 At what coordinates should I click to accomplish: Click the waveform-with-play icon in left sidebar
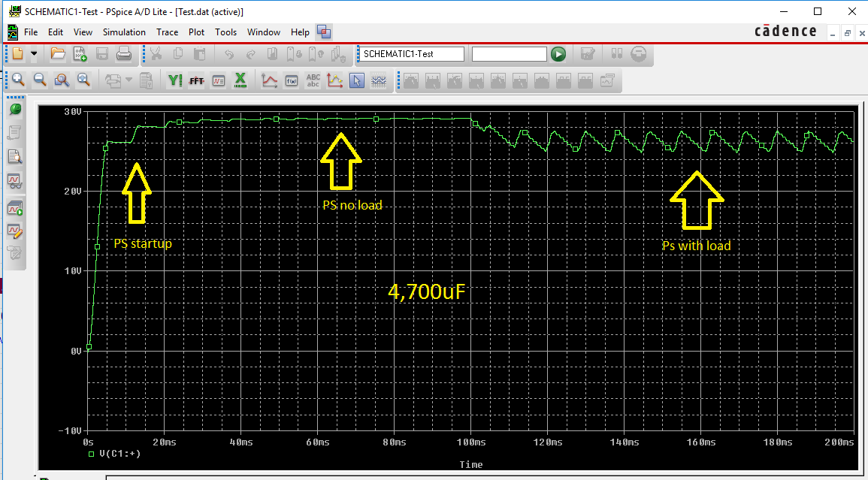pos(15,209)
